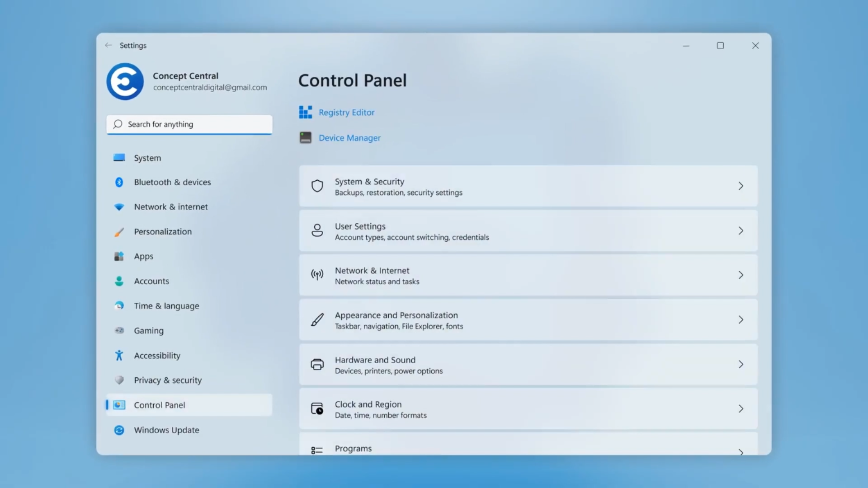Select Control Panel in left sidebar
The height and width of the screenshot is (488, 868).
point(159,404)
